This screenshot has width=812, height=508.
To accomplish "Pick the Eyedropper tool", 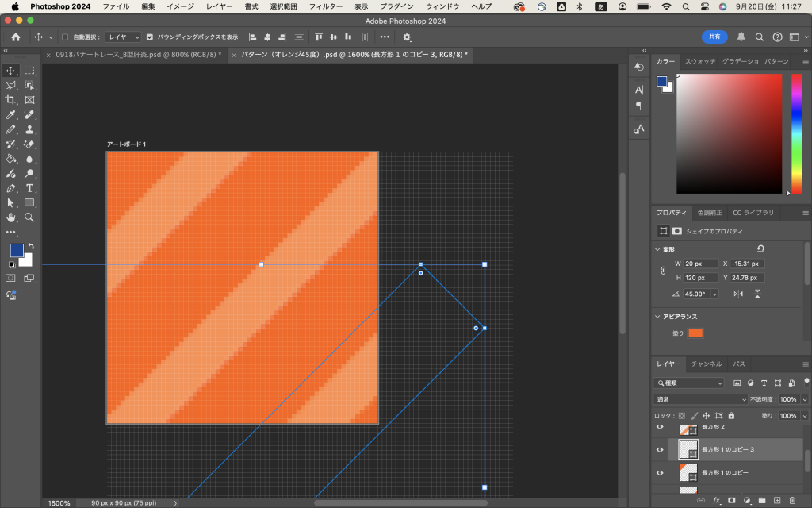I will click(11, 115).
